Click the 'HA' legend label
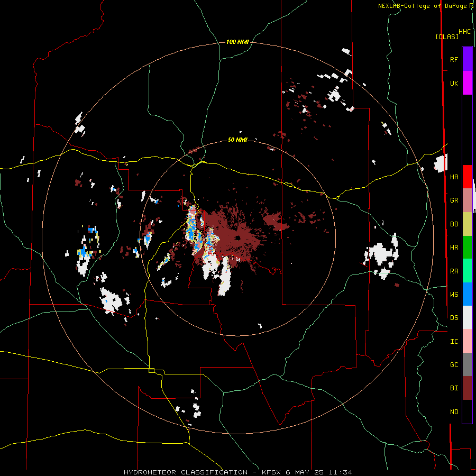476x476 pixels. coord(454,177)
